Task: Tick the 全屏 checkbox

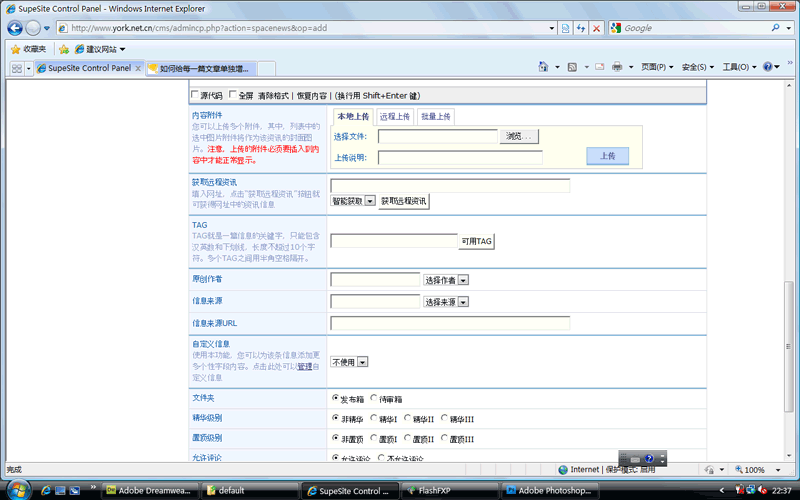Action: [x=233, y=95]
